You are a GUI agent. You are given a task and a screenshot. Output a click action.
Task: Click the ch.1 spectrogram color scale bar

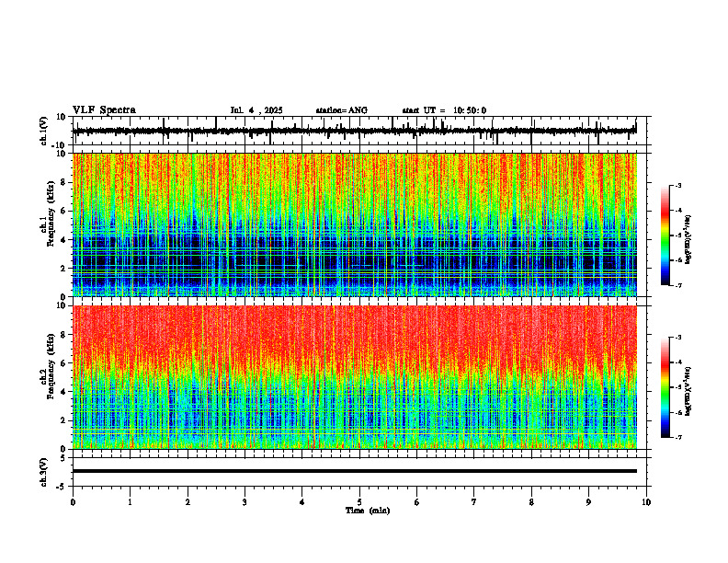click(665, 236)
